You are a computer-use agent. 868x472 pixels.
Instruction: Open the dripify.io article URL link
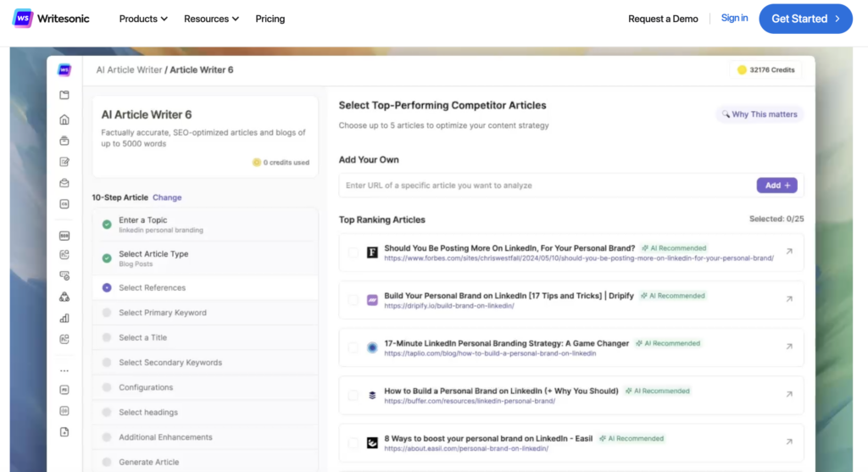point(449,306)
